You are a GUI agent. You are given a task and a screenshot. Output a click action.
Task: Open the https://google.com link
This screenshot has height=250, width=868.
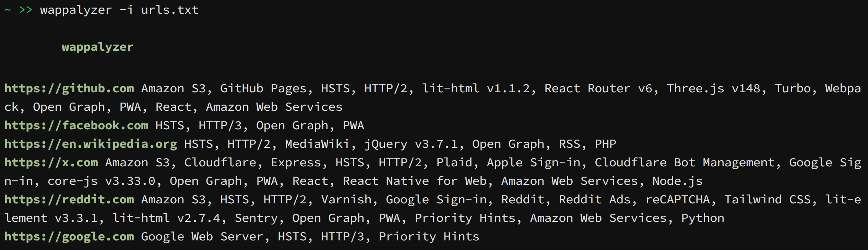point(69,237)
